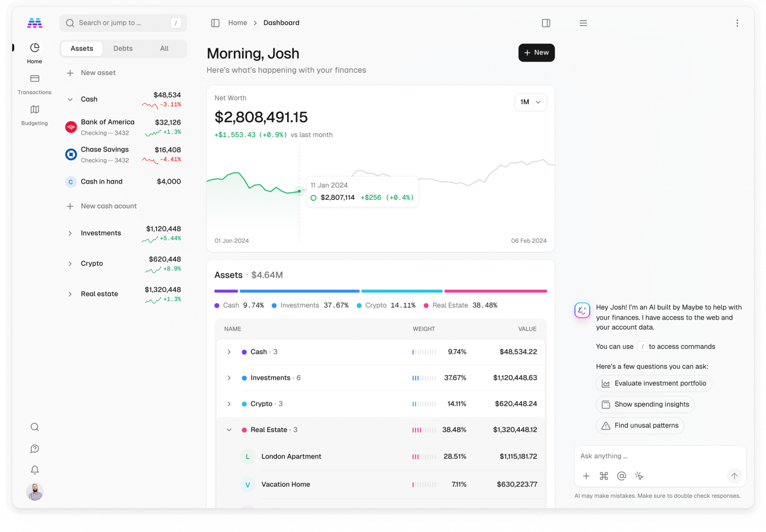
Task: Open the 1M time range dropdown
Action: (530, 102)
